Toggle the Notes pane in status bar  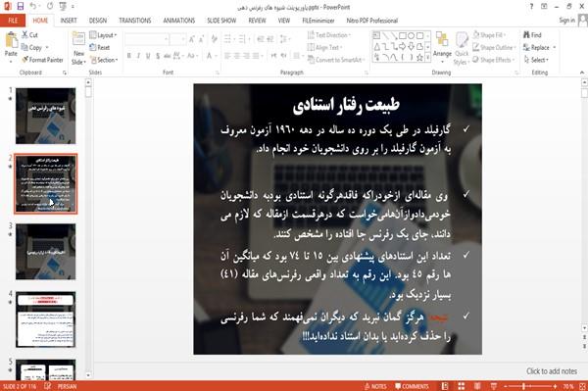point(375,386)
